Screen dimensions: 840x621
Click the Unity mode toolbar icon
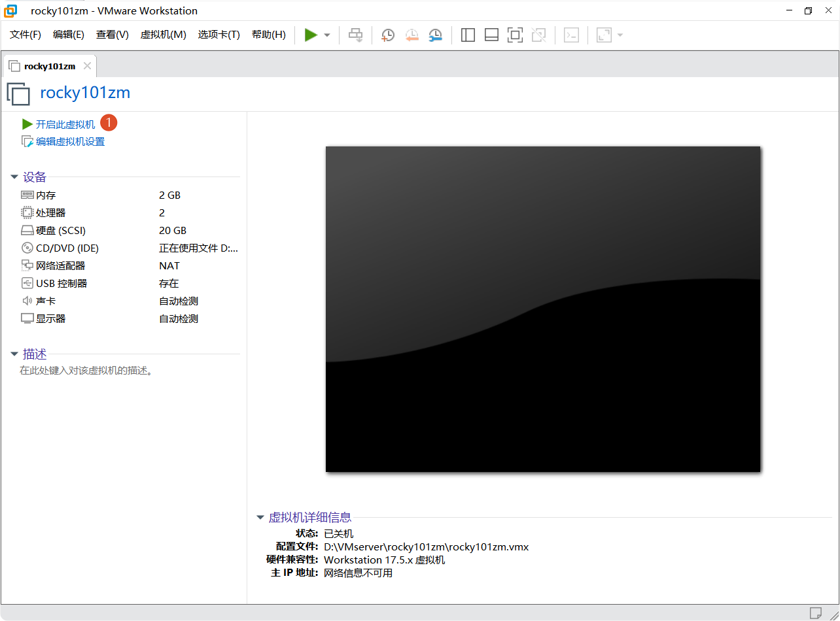point(539,35)
